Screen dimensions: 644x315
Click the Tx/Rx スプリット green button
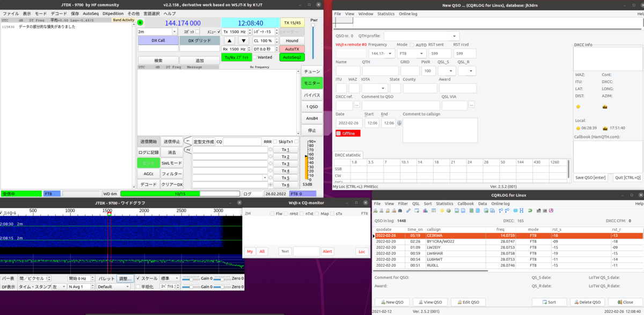(237, 57)
